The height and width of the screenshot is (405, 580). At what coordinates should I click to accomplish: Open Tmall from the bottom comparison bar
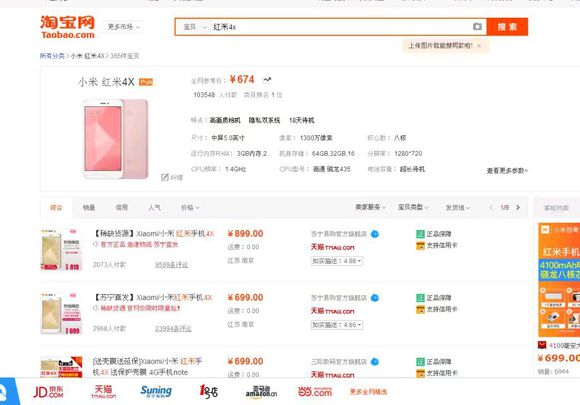pyautogui.click(x=104, y=392)
